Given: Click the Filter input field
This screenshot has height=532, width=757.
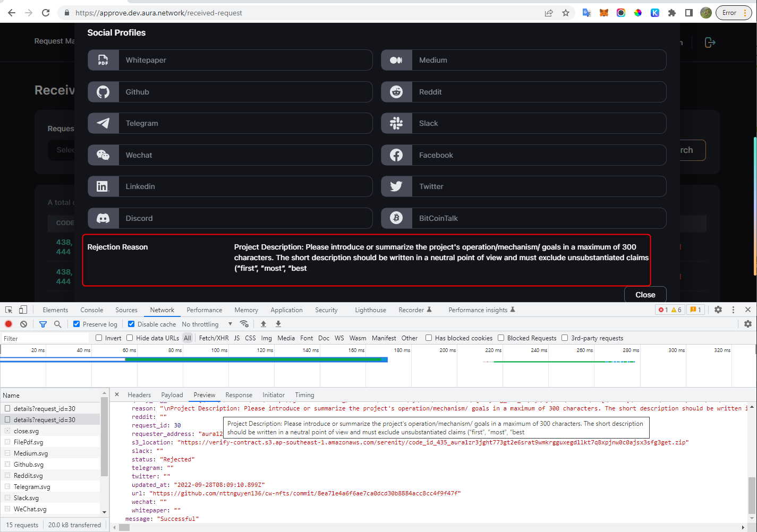Looking at the screenshot, I should (x=45, y=338).
